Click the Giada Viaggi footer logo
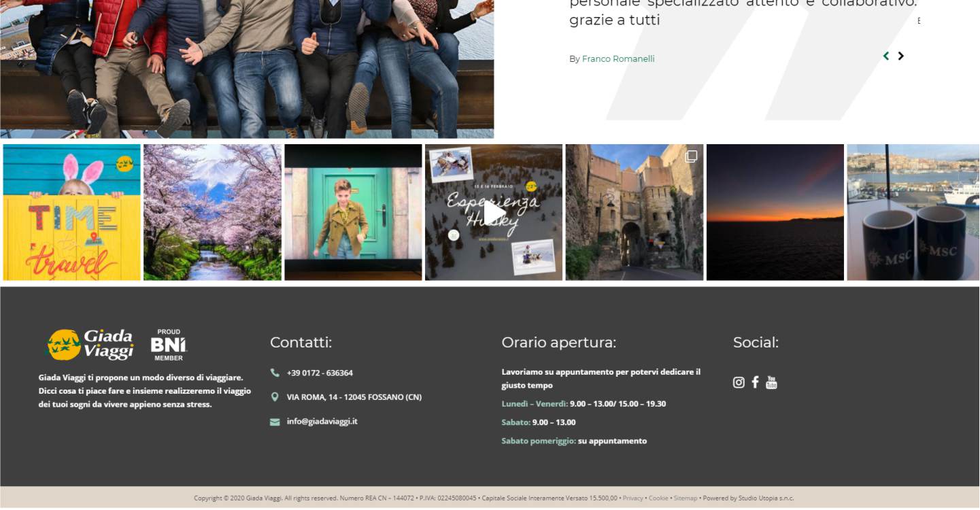Image resolution: width=980 pixels, height=510 pixels. [x=90, y=345]
